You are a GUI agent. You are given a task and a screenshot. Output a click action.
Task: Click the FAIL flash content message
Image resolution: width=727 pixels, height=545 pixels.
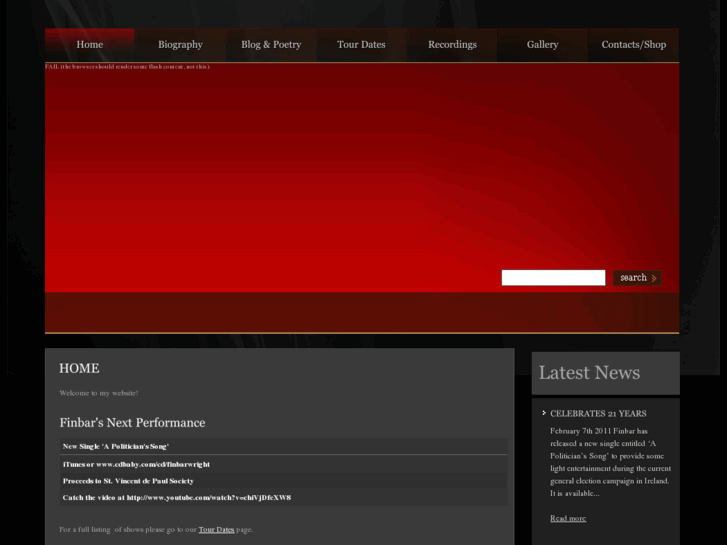click(128, 67)
